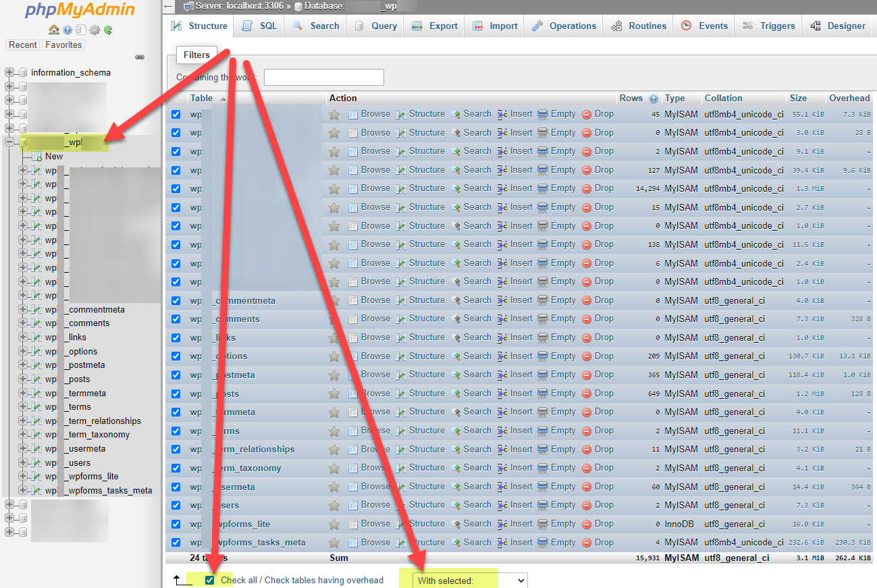Expand _commentmeta table in navigation tree
This screenshot has height=588, width=877.
[24, 310]
